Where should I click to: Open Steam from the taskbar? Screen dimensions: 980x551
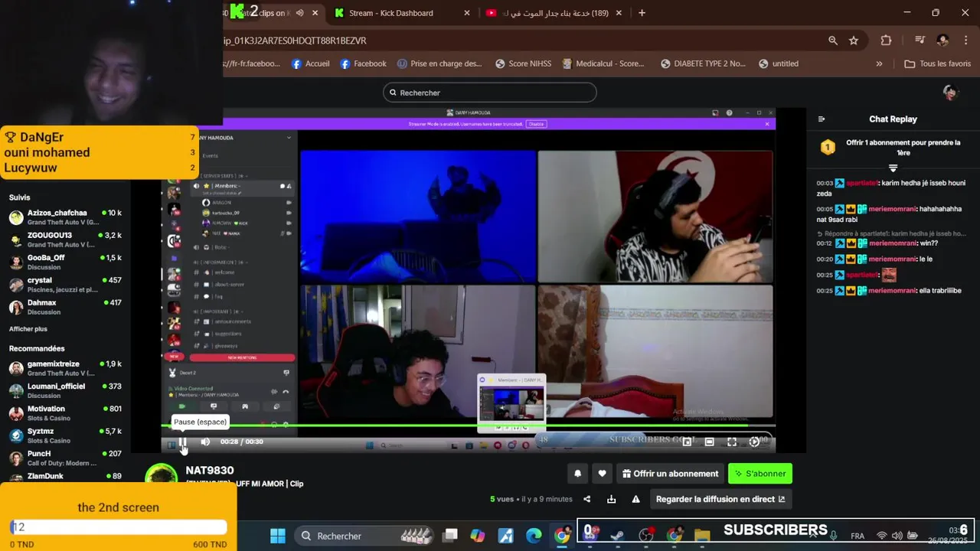click(618, 536)
